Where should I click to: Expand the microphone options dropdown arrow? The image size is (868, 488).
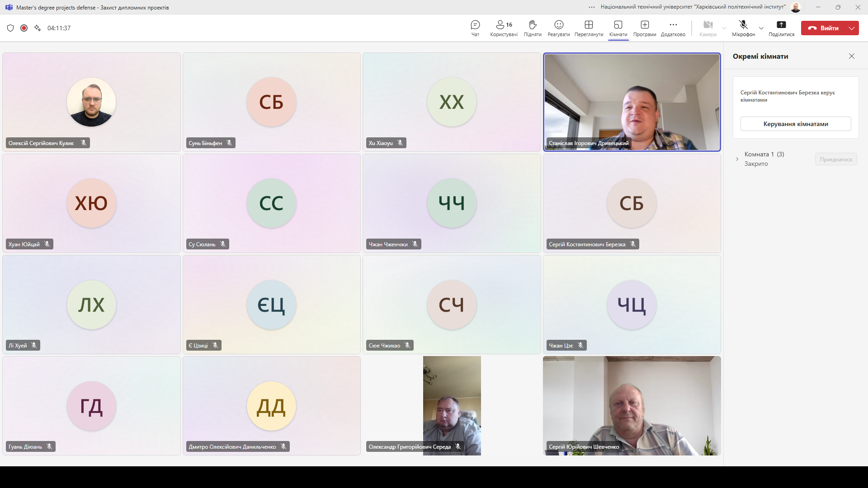pos(761,28)
